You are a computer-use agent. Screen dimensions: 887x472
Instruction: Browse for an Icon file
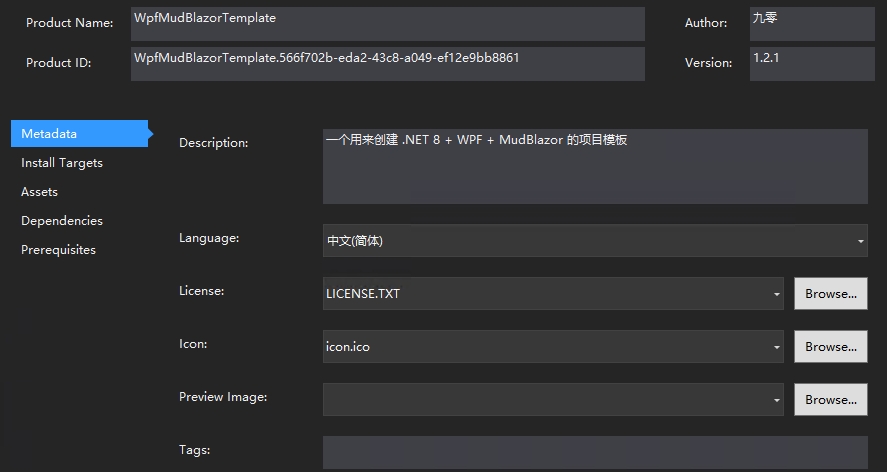click(x=830, y=346)
